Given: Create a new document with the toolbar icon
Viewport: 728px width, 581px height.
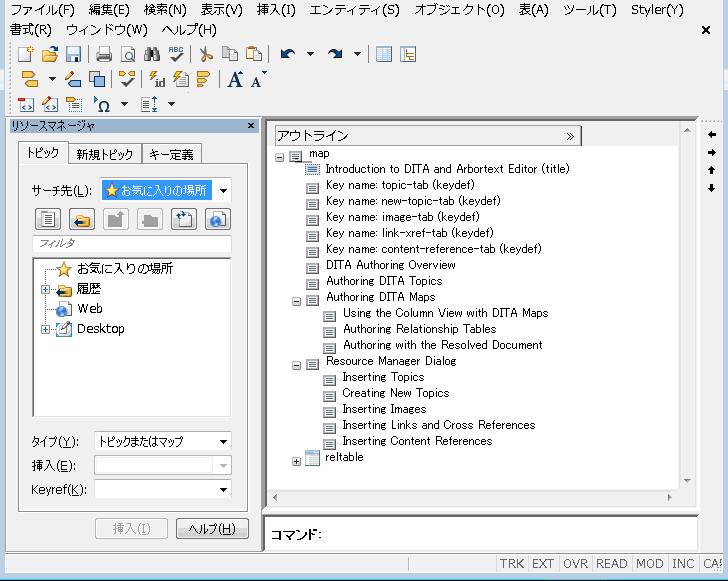Looking at the screenshot, I should tap(26, 54).
